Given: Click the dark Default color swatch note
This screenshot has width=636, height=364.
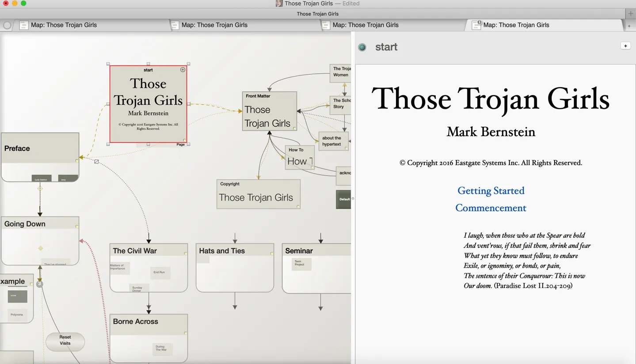Looking at the screenshot, I should click(344, 199).
